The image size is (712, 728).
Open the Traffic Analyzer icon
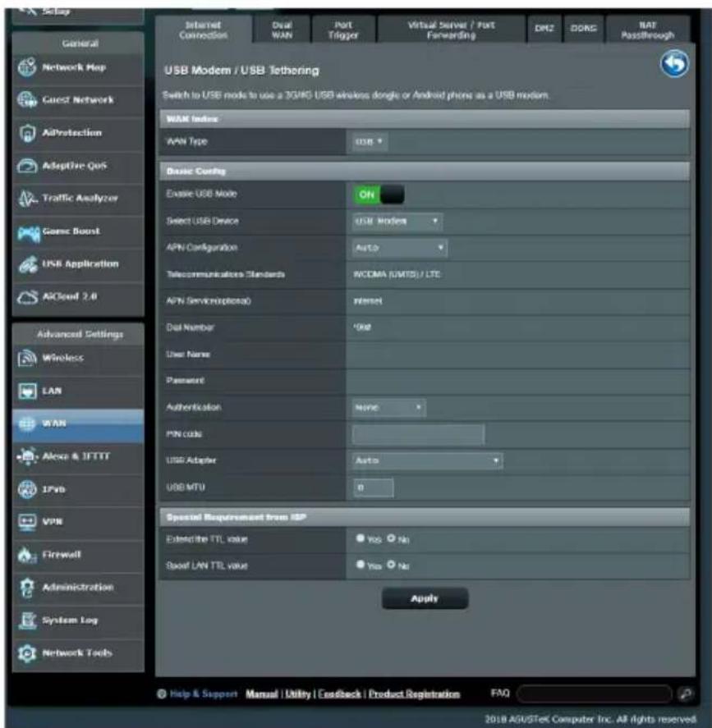pyautogui.click(x=27, y=199)
